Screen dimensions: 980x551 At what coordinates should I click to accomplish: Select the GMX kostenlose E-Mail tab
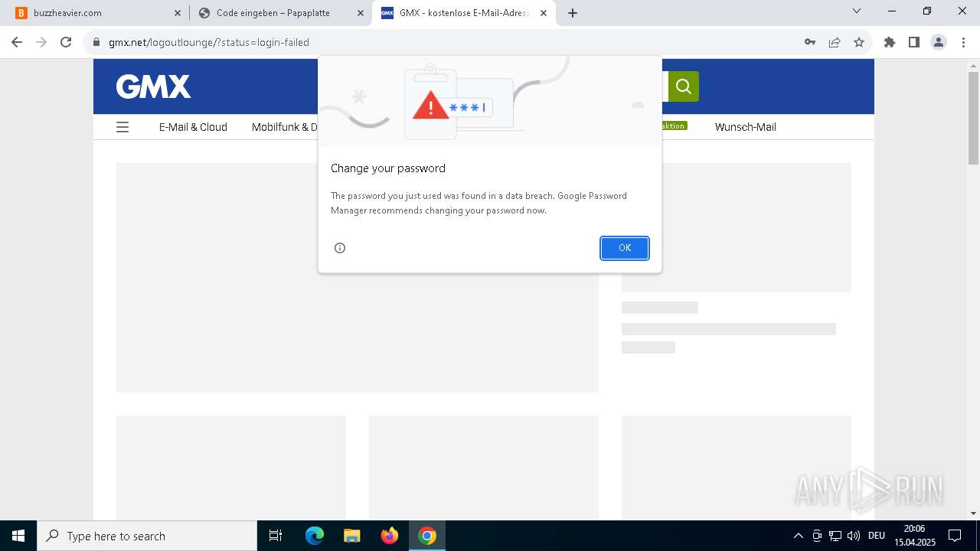[465, 13]
